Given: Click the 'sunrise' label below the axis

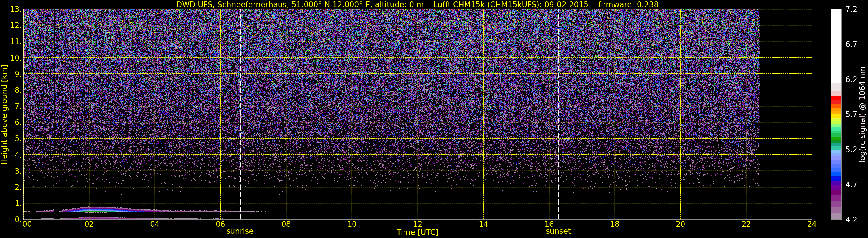Looking at the screenshot, I should point(240,231).
